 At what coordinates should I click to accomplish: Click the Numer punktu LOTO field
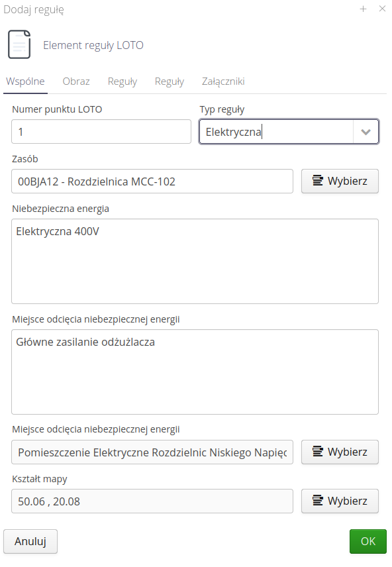[x=101, y=132]
